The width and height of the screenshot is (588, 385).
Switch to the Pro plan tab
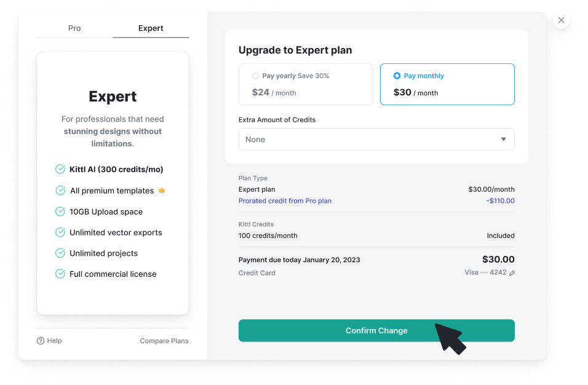74,28
